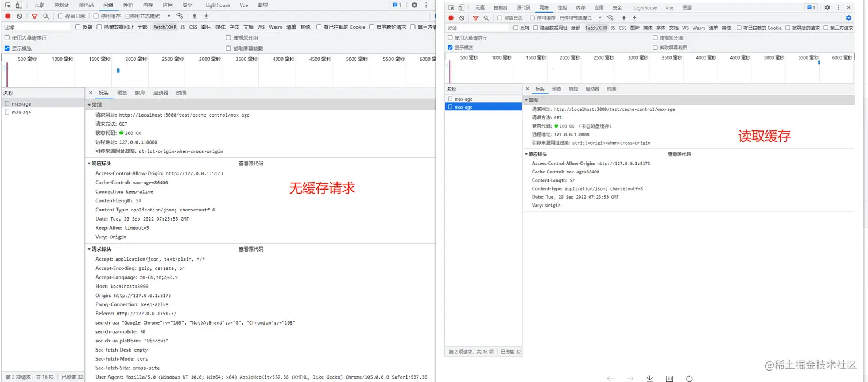The width and height of the screenshot is (868, 382).
Task: Switch to Lighthouse tab in right DevTools
Action: pos(645,7)
